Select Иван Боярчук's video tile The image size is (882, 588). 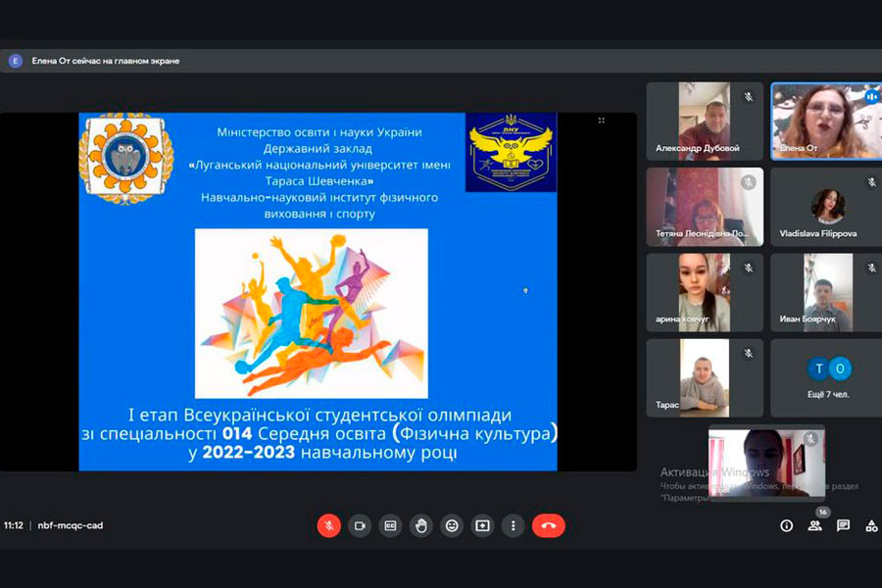point(826,292)
